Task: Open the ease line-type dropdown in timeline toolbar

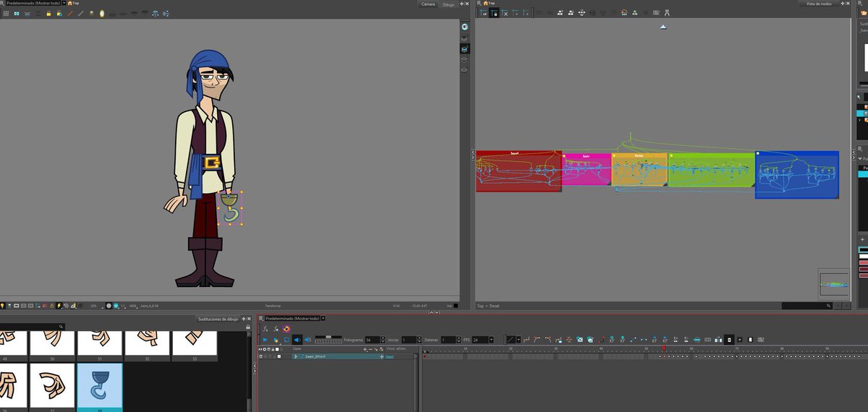Action: click(x=518, y=340)
